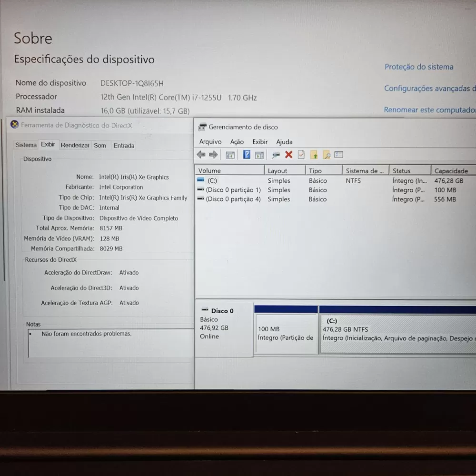Click the Renomear este computador link

tap(430, 110)
